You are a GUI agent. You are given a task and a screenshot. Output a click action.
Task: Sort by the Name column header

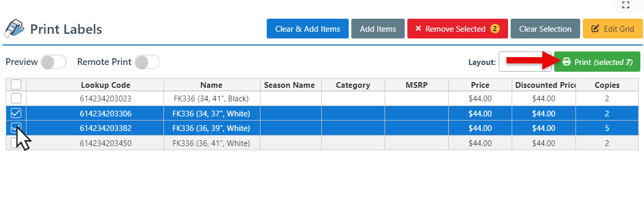click(211, 85)
